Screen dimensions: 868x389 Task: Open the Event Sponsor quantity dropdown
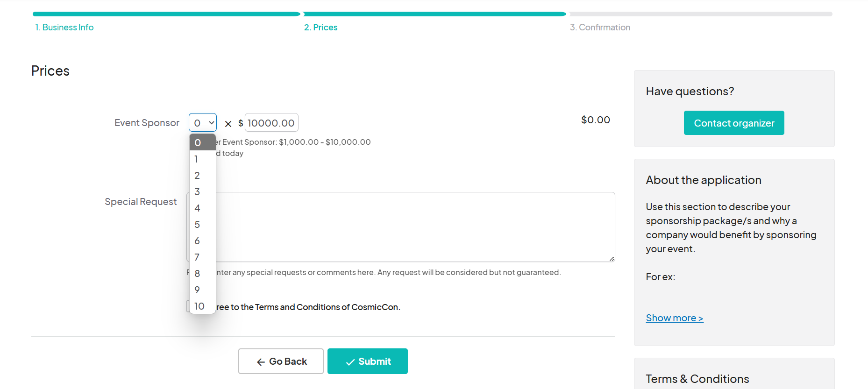202,123
